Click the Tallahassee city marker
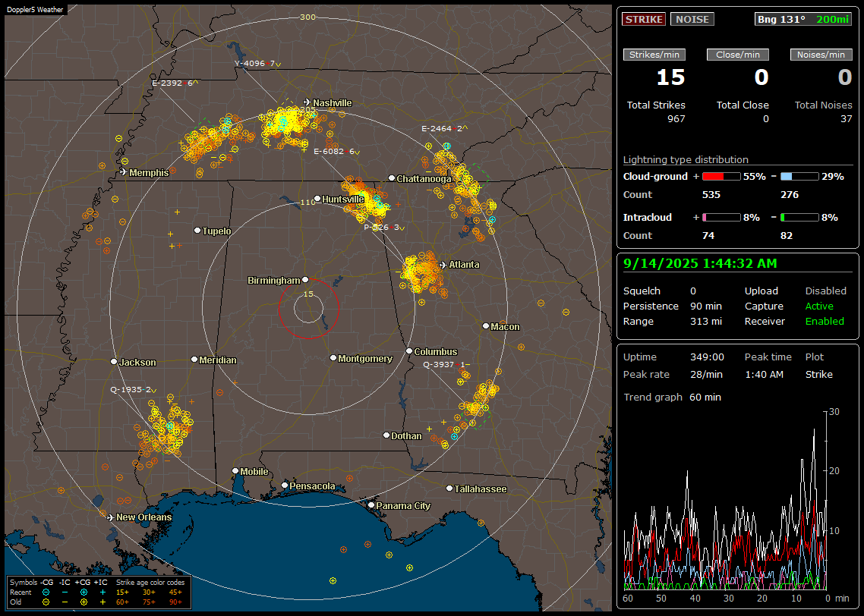Viewport: 864px width, 616px height. coord(449,489)
